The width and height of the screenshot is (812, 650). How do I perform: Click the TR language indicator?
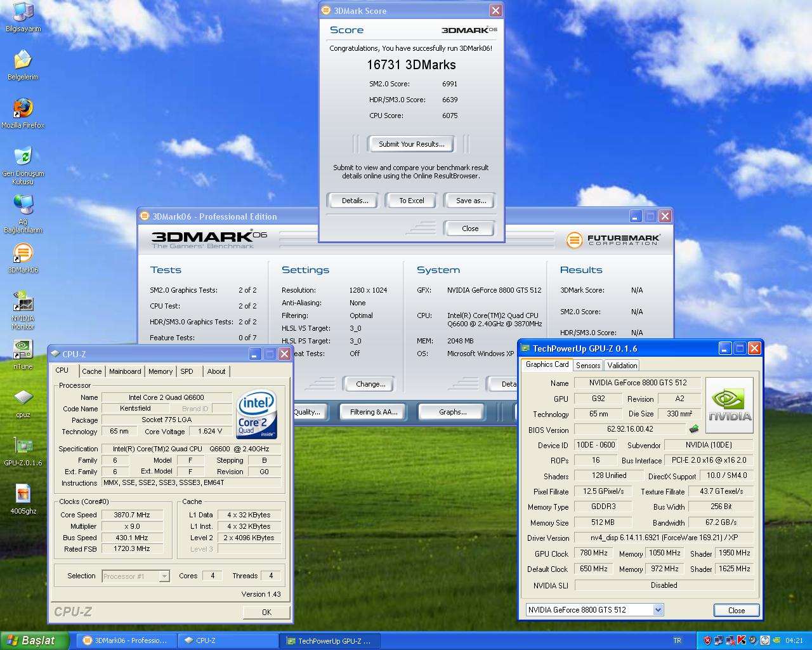coord(678,640)
